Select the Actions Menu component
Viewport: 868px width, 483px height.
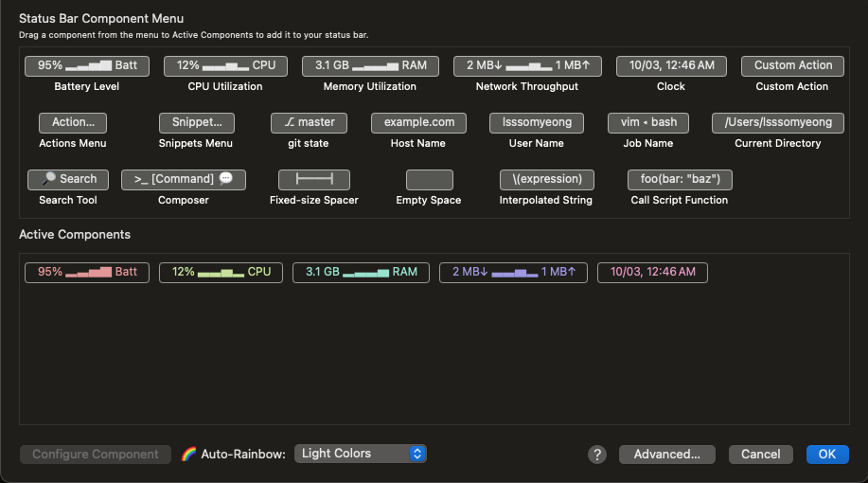tap(73, 123)
